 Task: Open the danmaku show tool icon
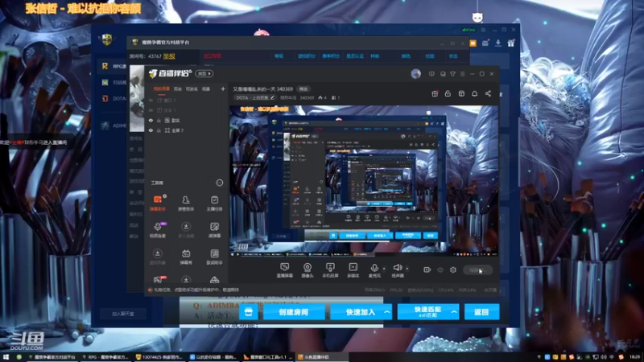pos(186,257)
